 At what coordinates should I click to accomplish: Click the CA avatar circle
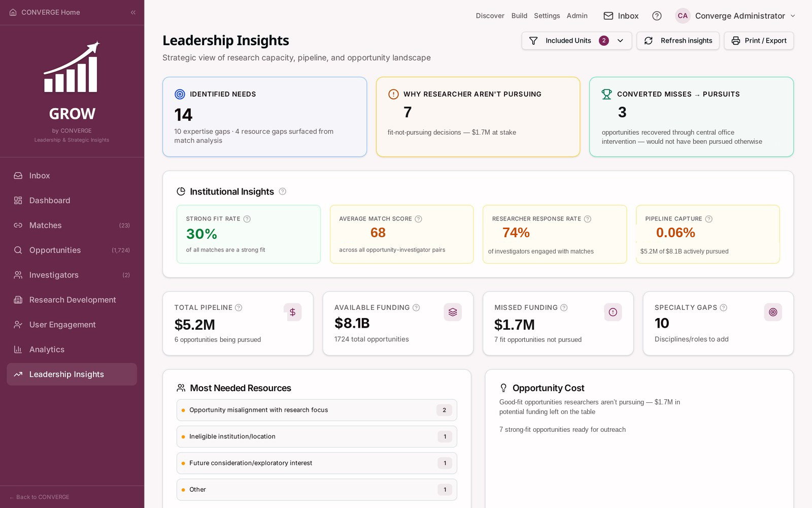pyautogui.click(x=683, y=16)
